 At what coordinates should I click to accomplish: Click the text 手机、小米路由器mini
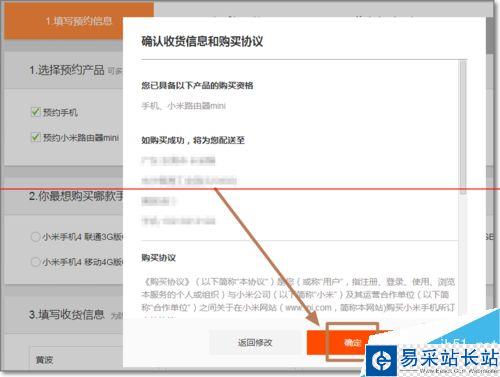[183, 106]
